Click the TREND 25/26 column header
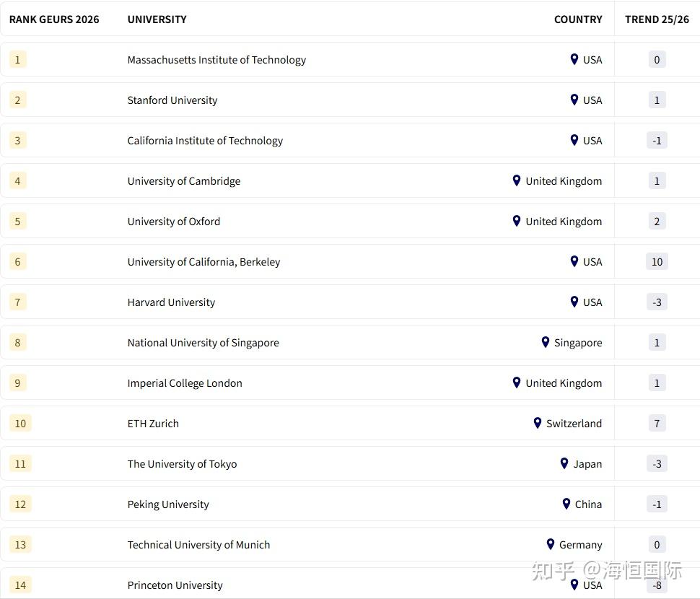Screen dimensions: 700x599 click(657, 19)
